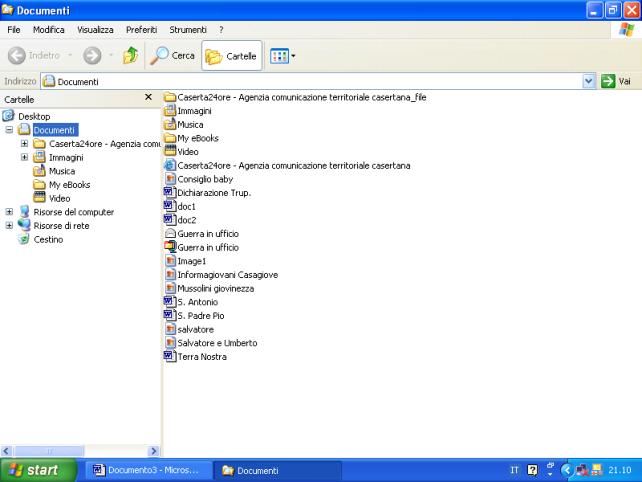Open the Windows start button
Image resolution: width=642 pixels, height=482 pixels.
point(38,470)
